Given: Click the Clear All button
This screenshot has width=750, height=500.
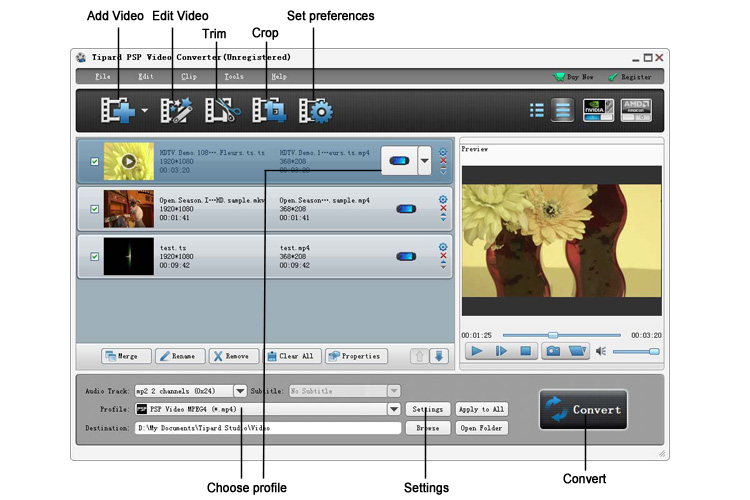Looking at the screenshot, I should [293, 356].
